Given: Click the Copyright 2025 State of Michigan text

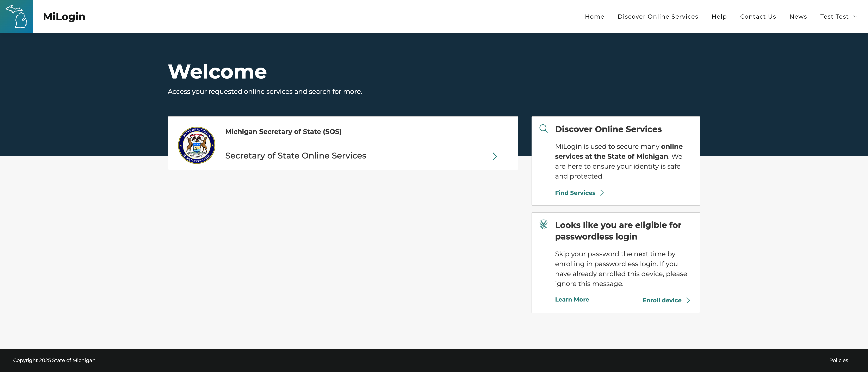Looking at the screenshot, I should (x=54, y=360).
